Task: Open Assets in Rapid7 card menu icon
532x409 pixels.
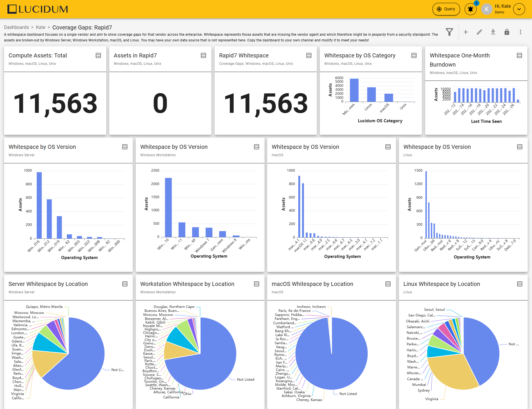Action: [203, 55]
